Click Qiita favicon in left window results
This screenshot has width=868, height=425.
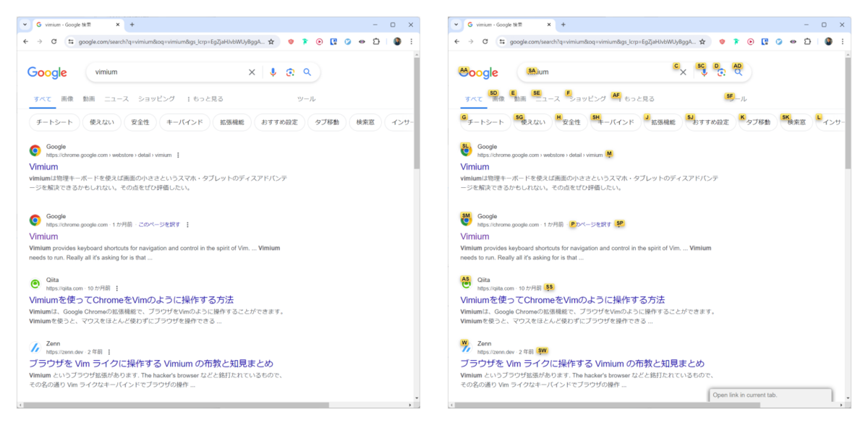pyautogui.click(x=35, y=283)
